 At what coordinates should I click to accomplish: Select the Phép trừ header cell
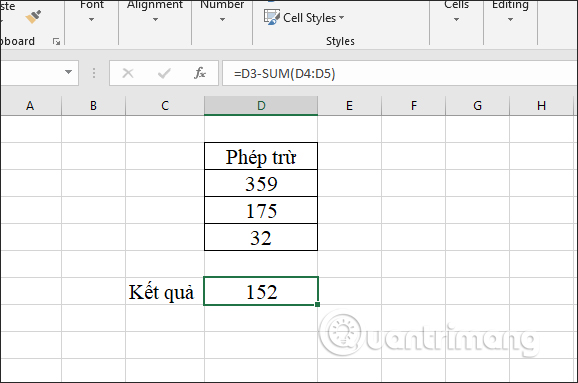[261, 156]
